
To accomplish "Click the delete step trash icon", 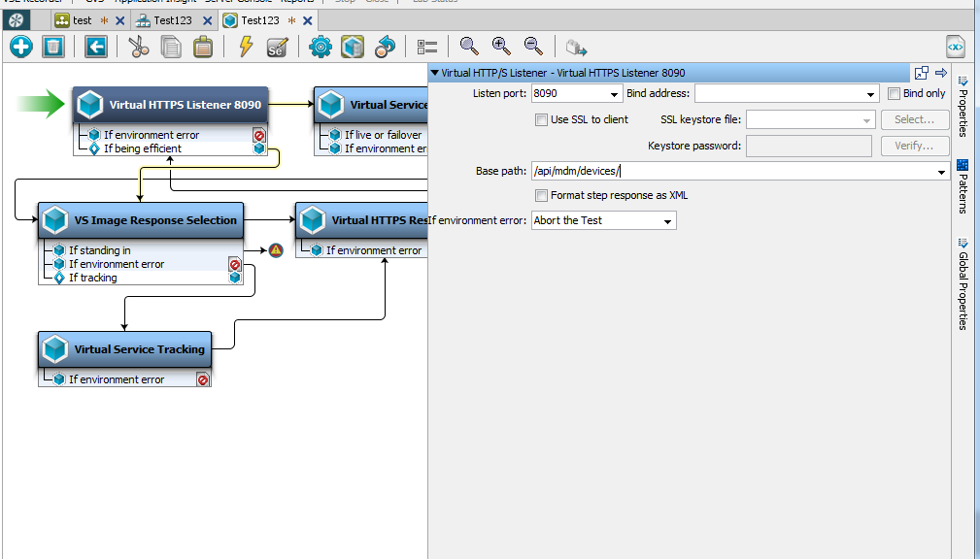I will tap(53, 46).
